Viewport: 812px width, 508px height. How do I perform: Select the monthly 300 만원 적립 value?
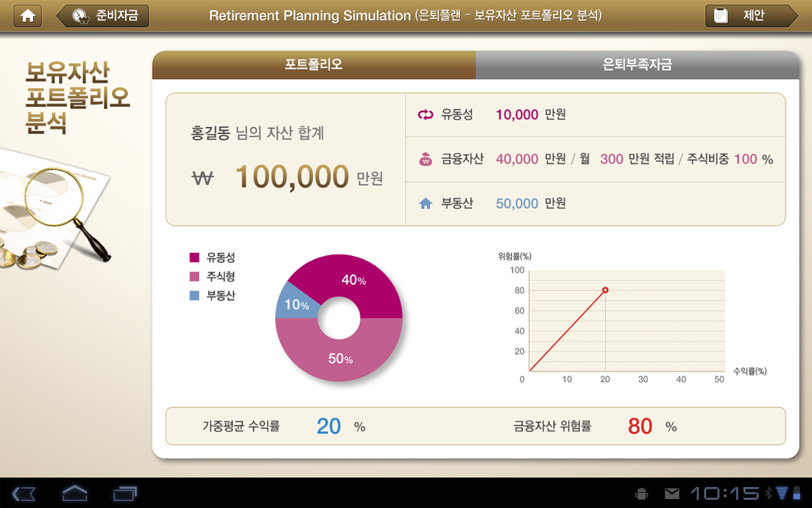click(x=611, y=159)
